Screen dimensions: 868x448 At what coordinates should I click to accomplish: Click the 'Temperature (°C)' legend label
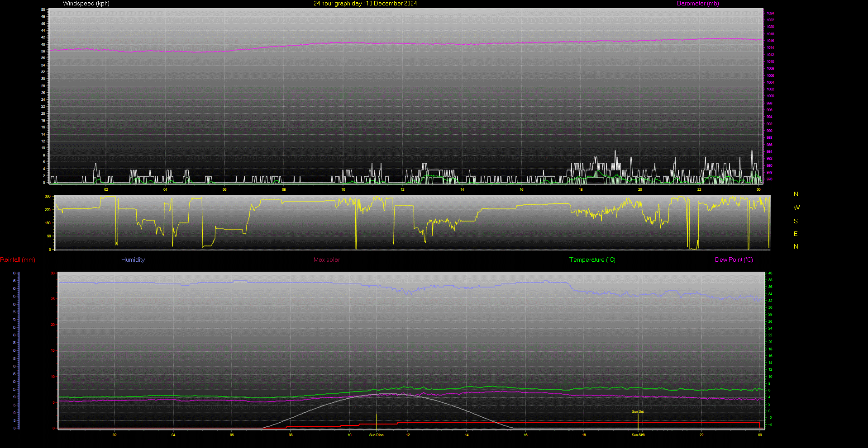click(592, 260)
